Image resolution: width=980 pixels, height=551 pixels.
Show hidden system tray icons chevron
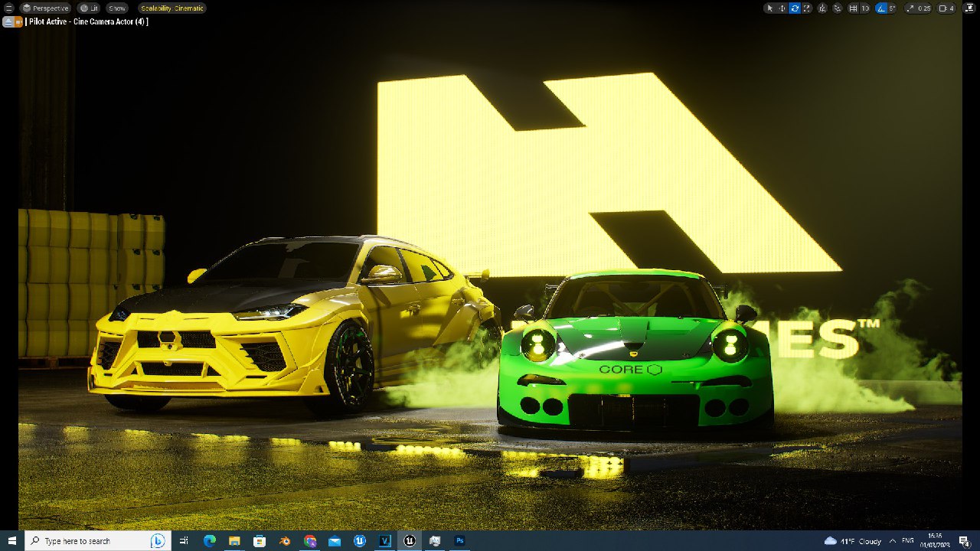coord(893,541)
